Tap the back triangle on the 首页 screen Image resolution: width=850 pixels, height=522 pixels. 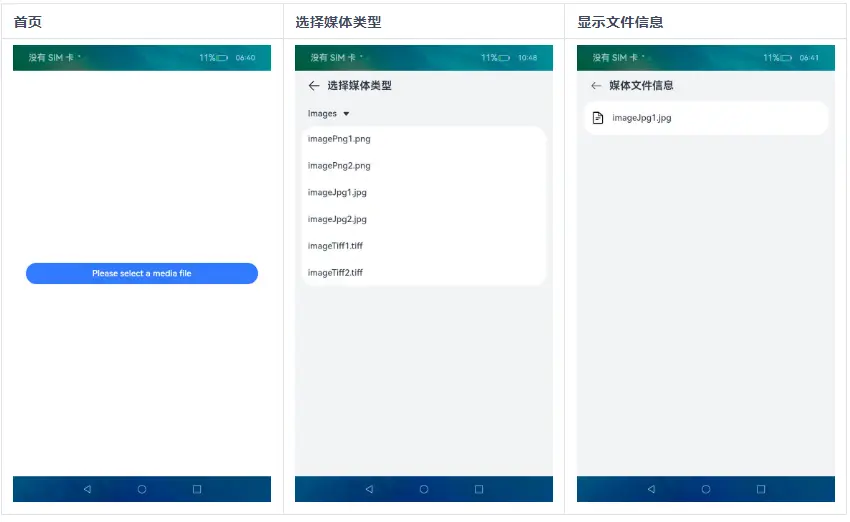[87, 489]
